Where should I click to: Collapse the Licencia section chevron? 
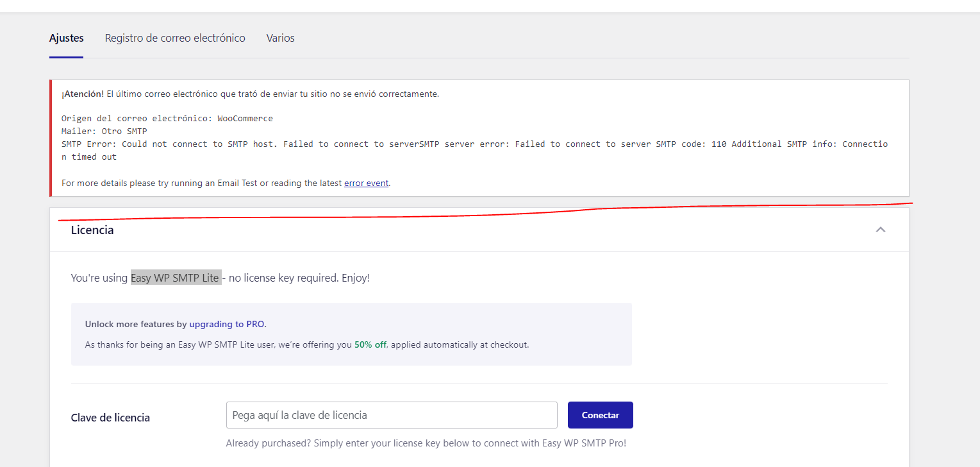click(x=881, y=230)
